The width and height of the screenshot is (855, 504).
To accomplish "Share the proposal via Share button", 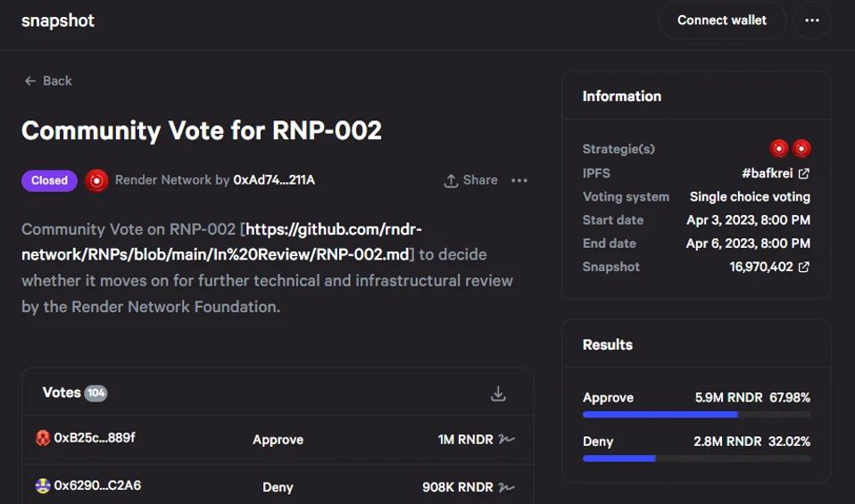I will click(x=470, y=180).
